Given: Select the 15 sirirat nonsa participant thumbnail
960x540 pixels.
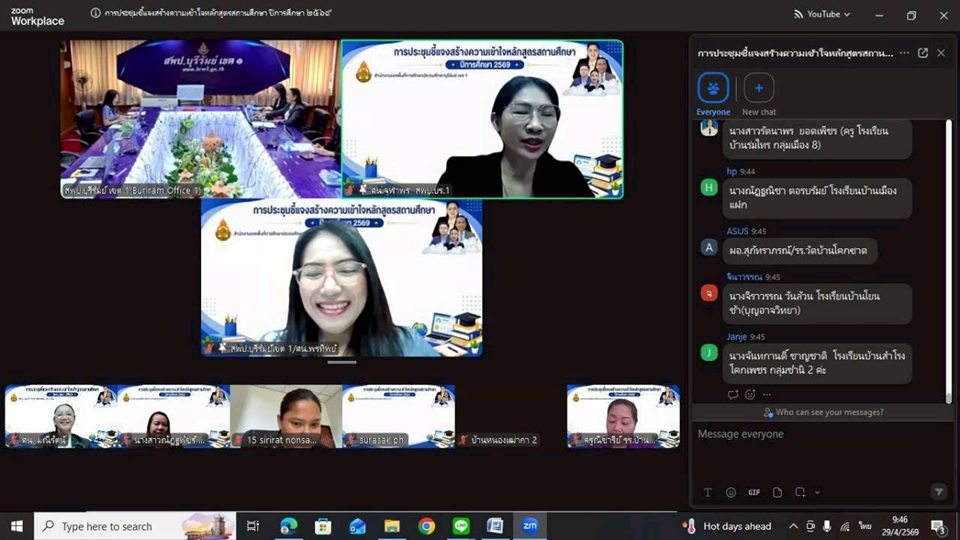Looking at the screenshot, I should [286, 416].
